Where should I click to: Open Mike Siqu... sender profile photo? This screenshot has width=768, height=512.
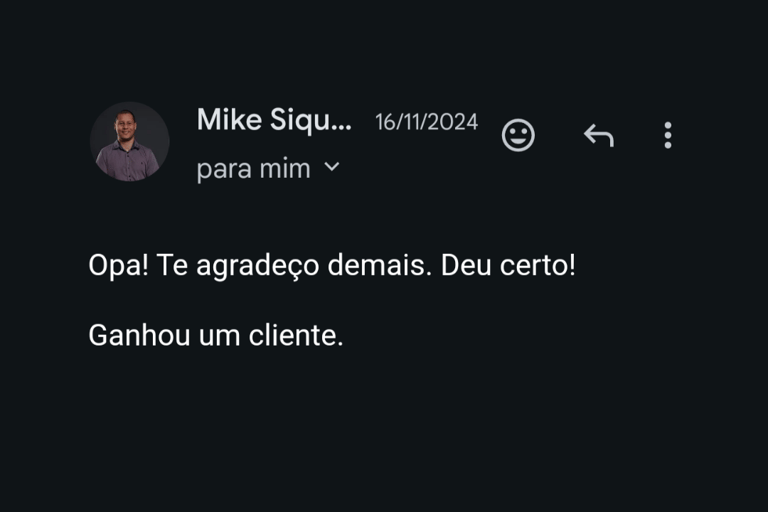pos(130,142)
